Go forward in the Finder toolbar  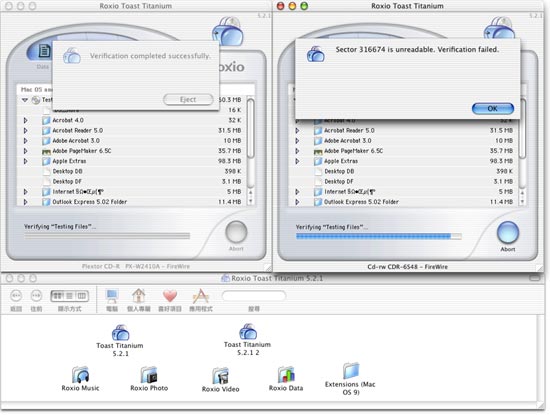pos(36,296)
